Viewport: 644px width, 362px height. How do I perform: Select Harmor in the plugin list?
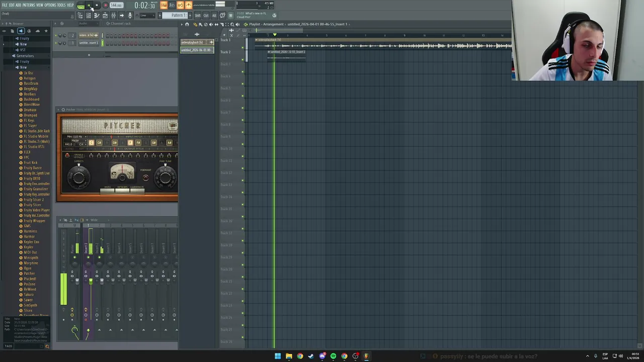coord(29,236)
